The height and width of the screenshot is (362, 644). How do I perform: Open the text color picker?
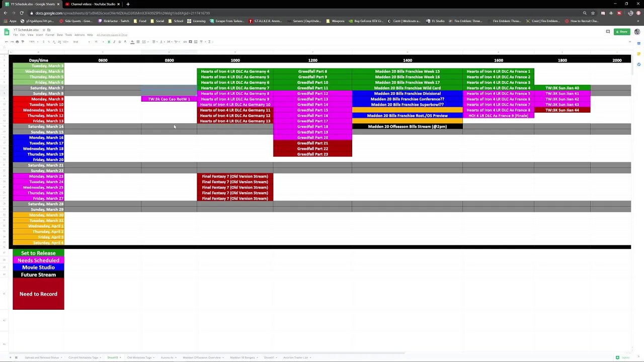[x=125, y=42]
